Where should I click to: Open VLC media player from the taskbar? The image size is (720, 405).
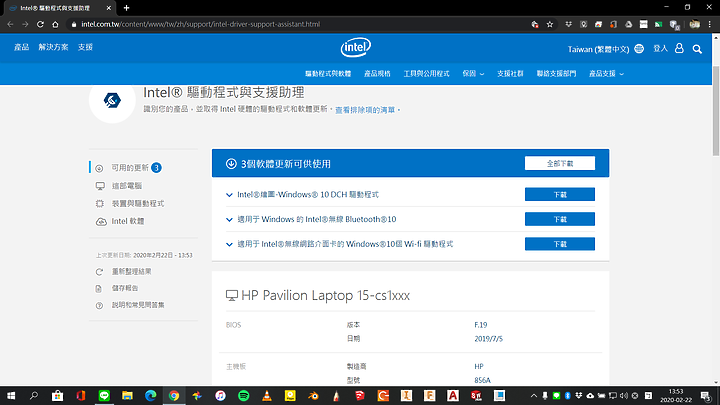coord(267,395)
